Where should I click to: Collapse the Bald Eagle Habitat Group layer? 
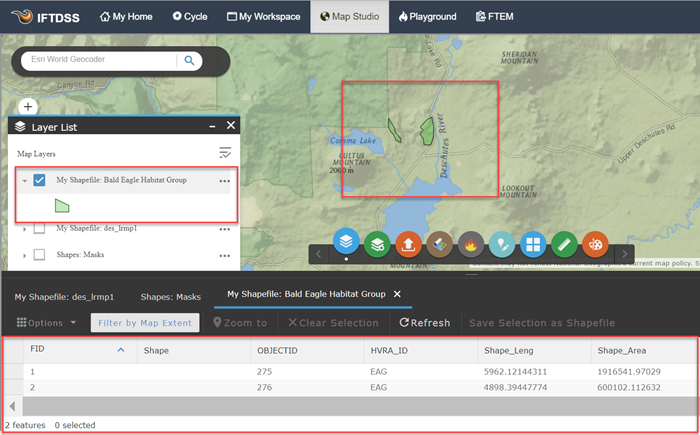[25, 181]
